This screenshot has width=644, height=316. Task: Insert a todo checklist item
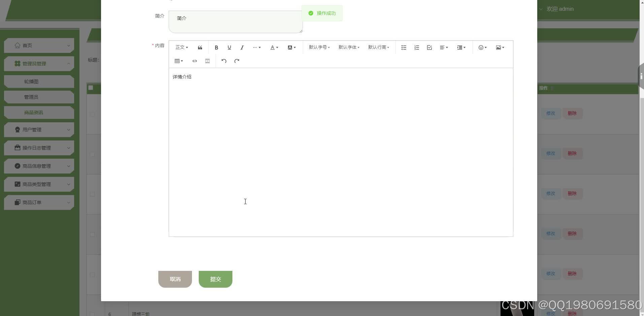pos(429,48)
